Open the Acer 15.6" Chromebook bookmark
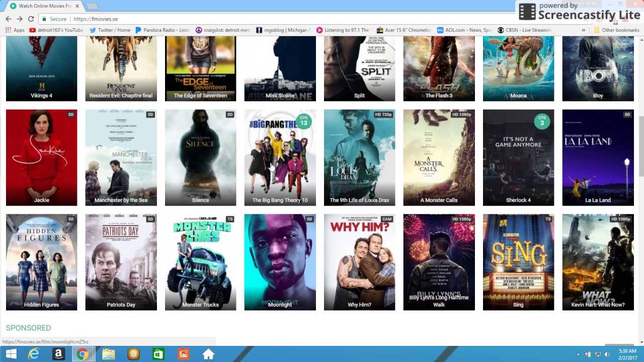This screenshot has width=644, height=362. click(x=404, y=30)
